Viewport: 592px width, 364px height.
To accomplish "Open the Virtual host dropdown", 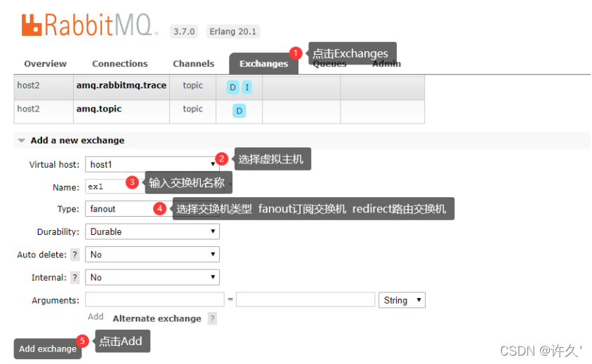I will (x=152, y=164).
